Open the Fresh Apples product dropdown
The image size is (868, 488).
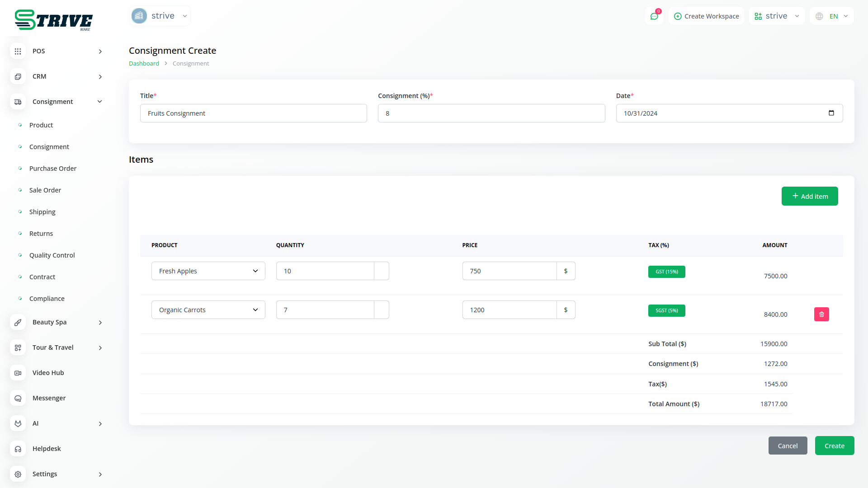[x=208, y=271]
